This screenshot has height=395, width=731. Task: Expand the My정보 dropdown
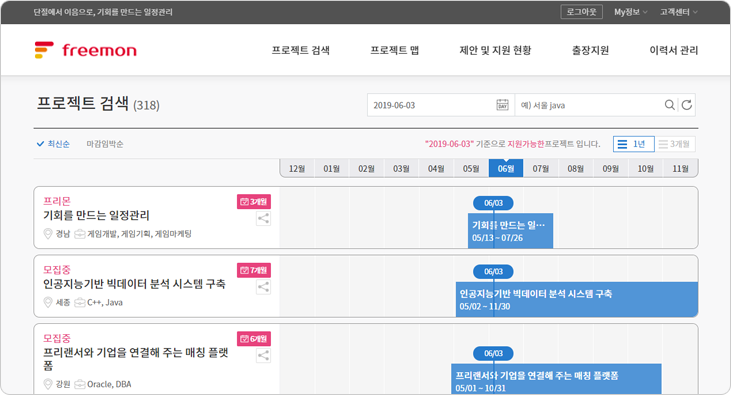pos(630,12)
